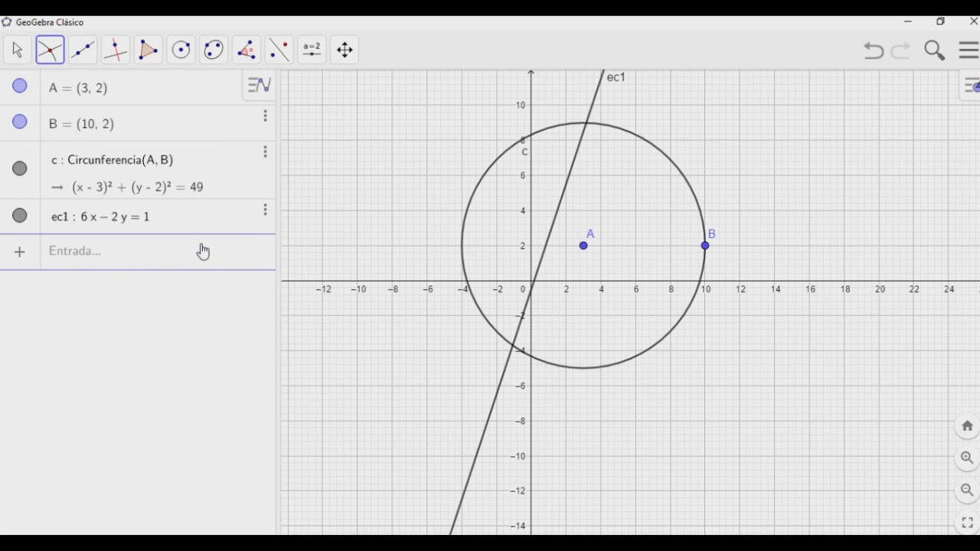Open more options for ec1 row
Viewport: 980px width, 551px height.
[265, 210]
